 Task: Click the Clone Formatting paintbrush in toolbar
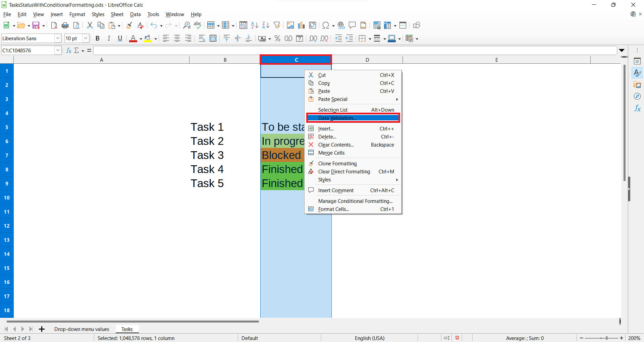point(129,25)
